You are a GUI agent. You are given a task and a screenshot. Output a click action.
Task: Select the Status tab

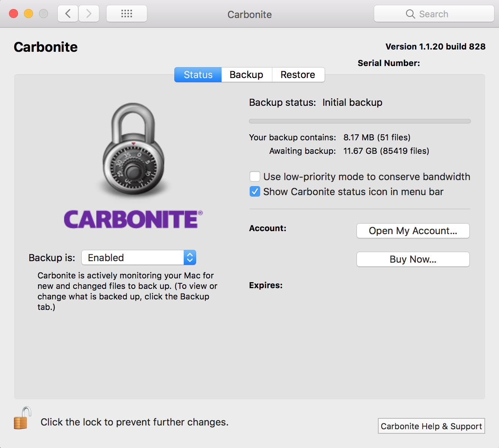coord(198,75)
